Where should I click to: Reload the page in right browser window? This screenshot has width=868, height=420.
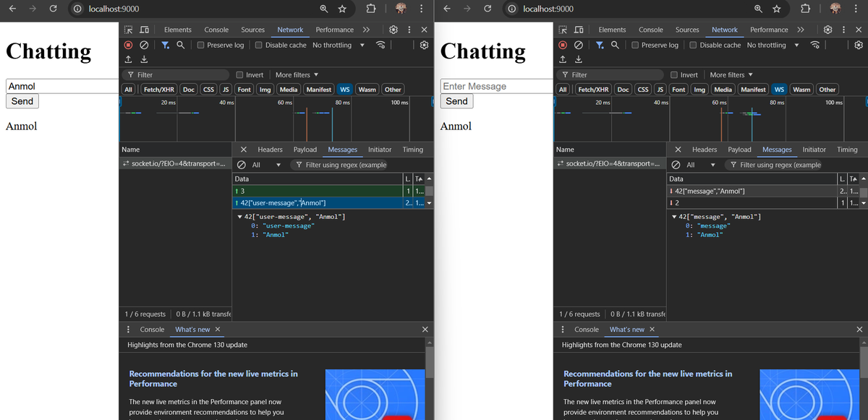(x=488, y=9)
